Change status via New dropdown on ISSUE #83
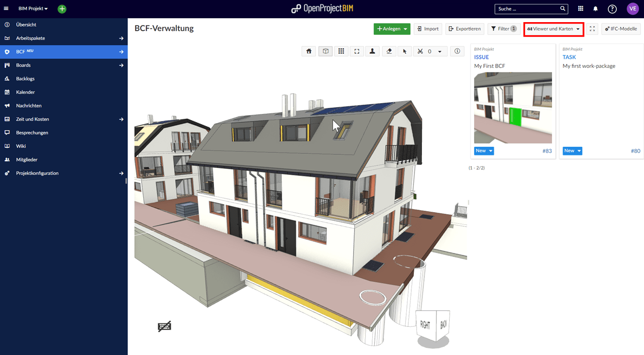 [483, 150]
